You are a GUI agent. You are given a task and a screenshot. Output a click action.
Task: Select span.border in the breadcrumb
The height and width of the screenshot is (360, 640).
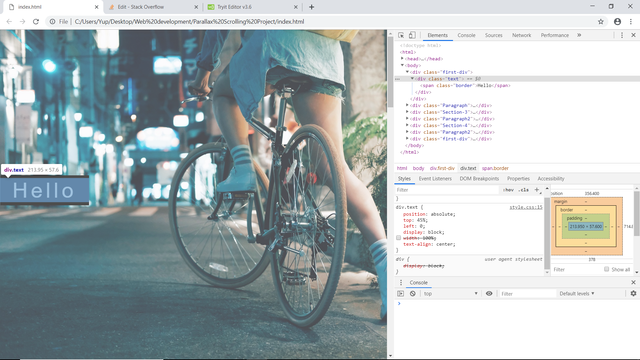coord(495,168)
